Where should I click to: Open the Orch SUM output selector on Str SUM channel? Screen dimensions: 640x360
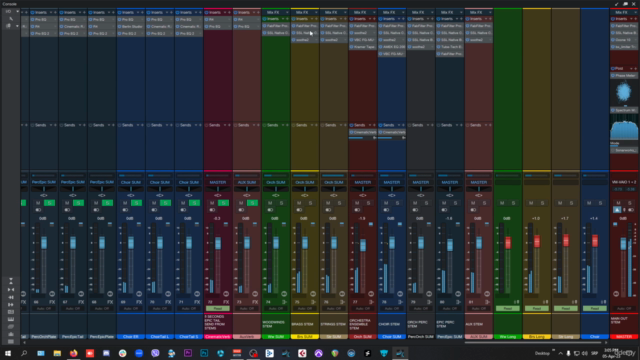coord(333,182)
